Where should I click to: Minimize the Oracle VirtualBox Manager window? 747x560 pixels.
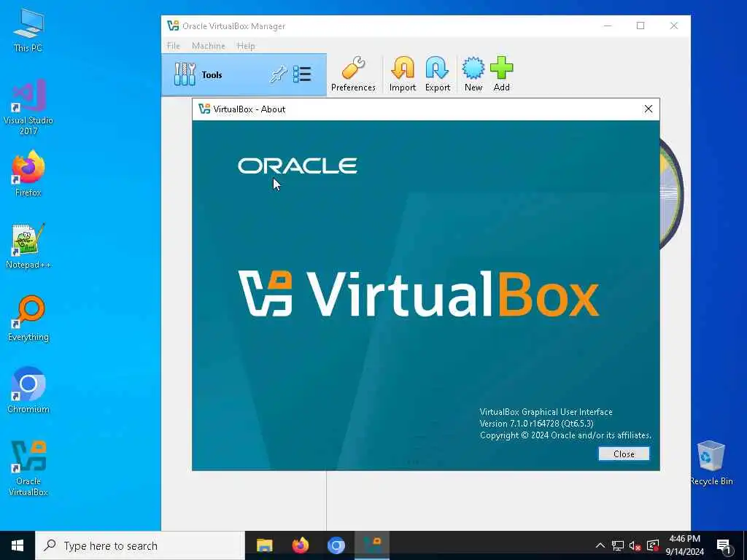[x=608, y=26]
